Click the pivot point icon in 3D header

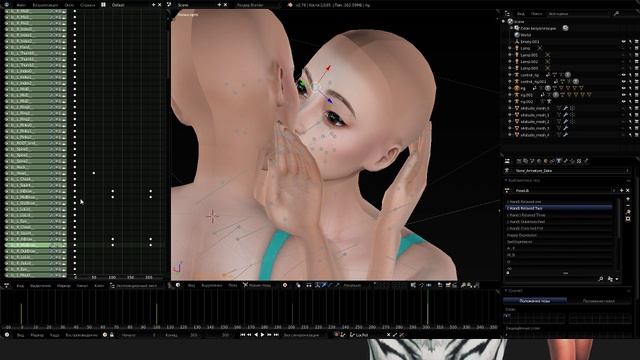298,285
